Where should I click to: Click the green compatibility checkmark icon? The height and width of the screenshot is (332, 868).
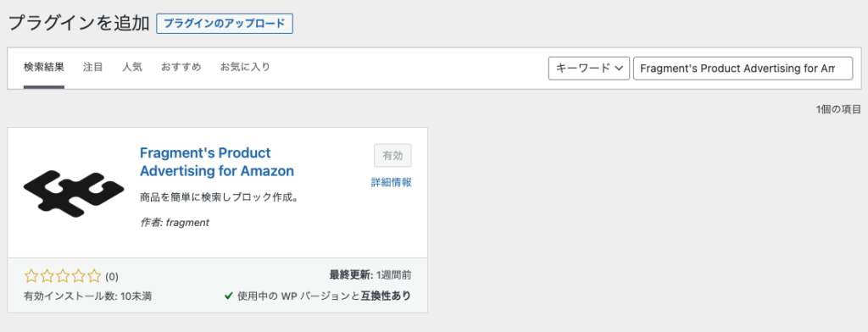(x=228, y=296)
